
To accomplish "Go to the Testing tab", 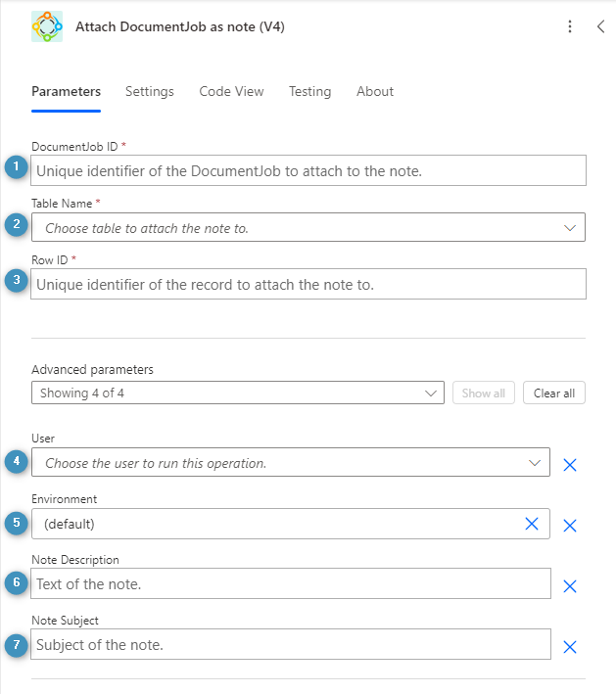I will (310, 92).
